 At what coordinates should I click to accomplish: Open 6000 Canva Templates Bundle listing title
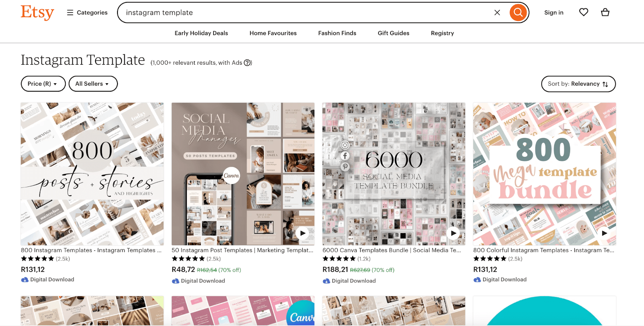(391, 250)
